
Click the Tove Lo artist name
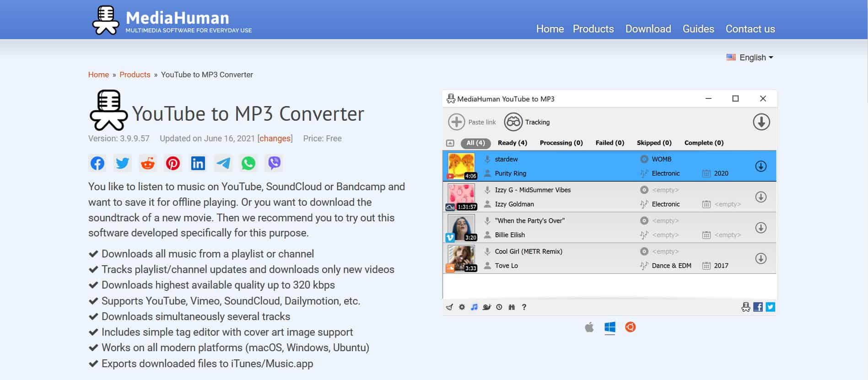pos(507,266)
